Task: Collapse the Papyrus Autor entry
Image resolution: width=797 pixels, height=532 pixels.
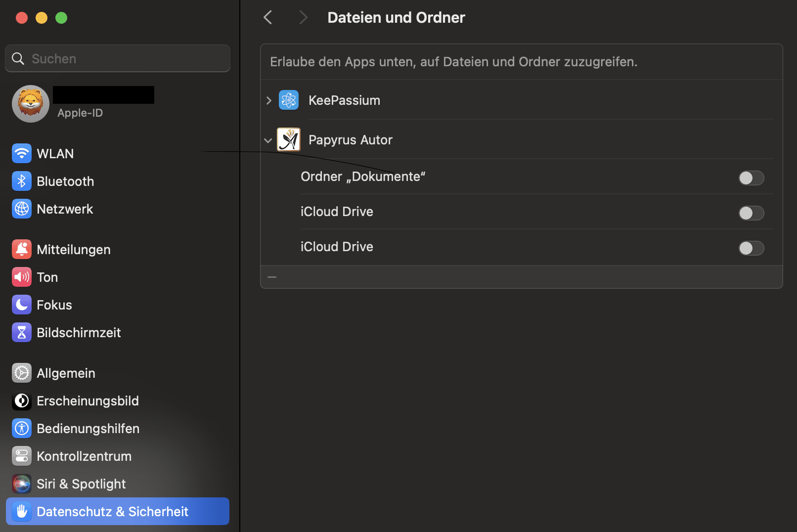Action: [x=268, y=140]
